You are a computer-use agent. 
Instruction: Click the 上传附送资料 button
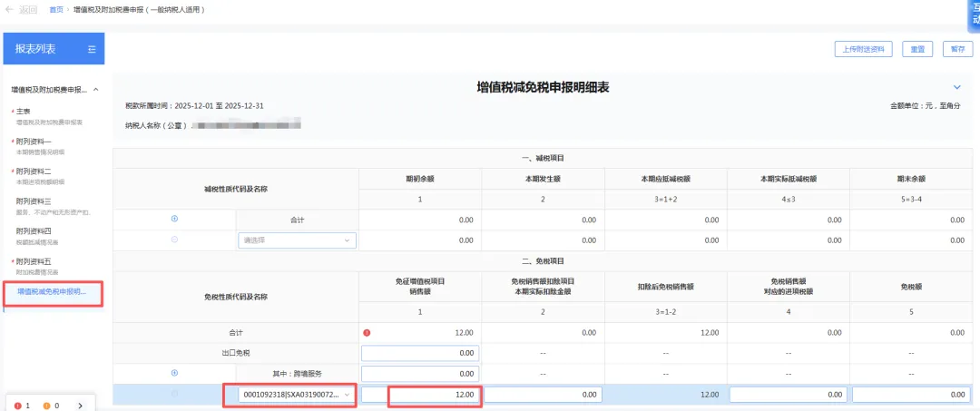click(863, 49)
